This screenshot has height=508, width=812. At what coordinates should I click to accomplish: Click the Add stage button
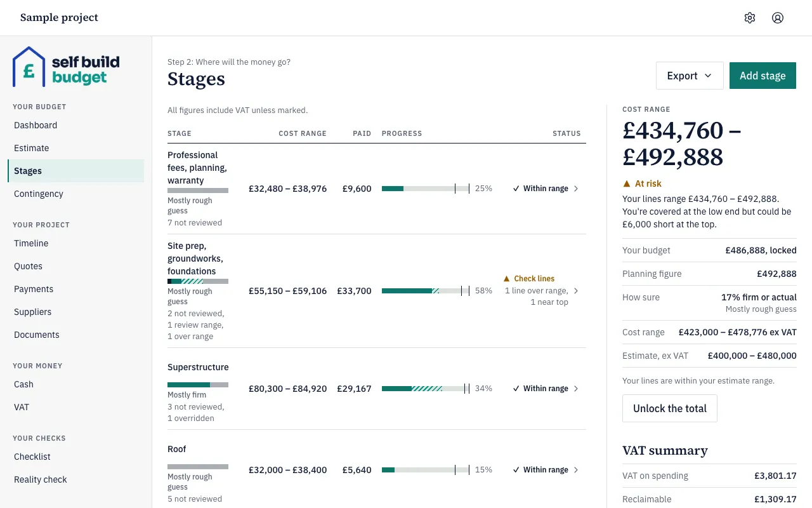763,76
